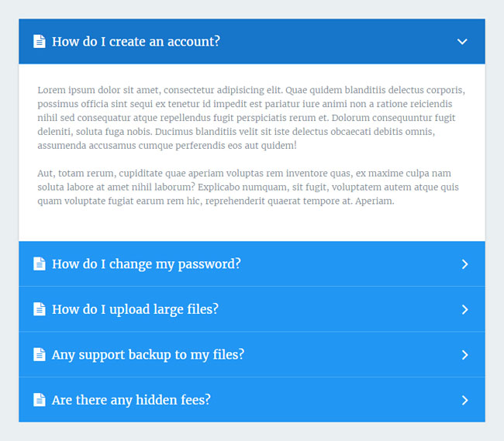Select the 'How do I upload large files?' heading
Screen dimensions: 504x441
coord(135,309)
